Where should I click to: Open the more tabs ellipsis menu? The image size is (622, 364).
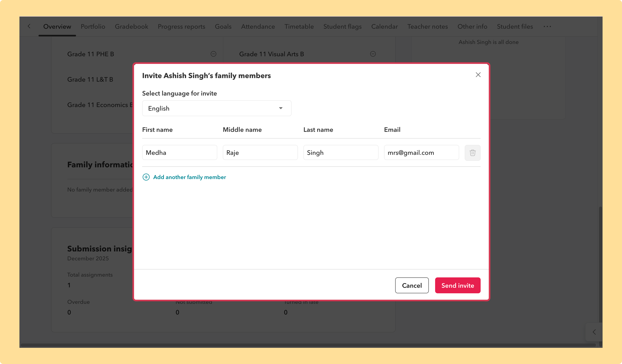point(547,26)
